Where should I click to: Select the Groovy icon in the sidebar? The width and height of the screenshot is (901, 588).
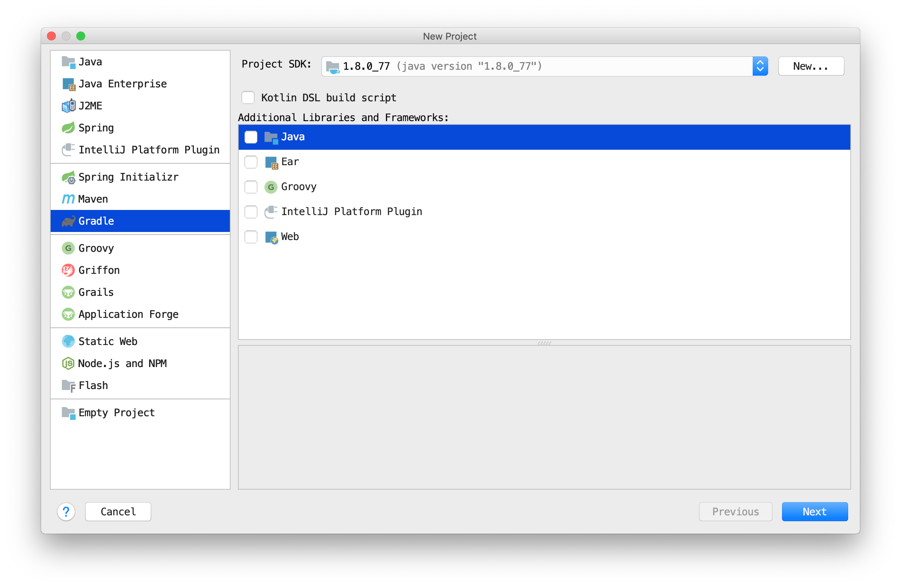click(x=69, y=248)
